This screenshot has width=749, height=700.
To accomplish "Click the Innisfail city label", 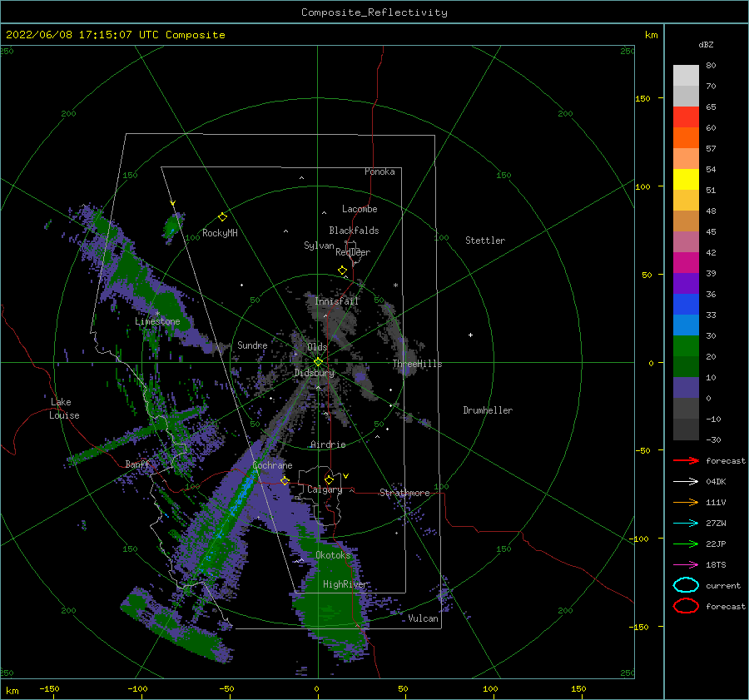I will tap(336, 301).
